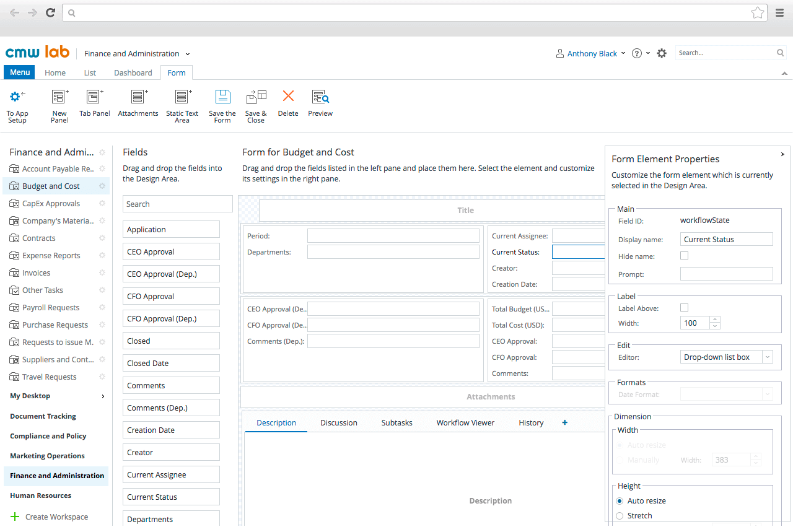Open the help question mark icon
Screen dimensions: 793x532
point(637,53)
